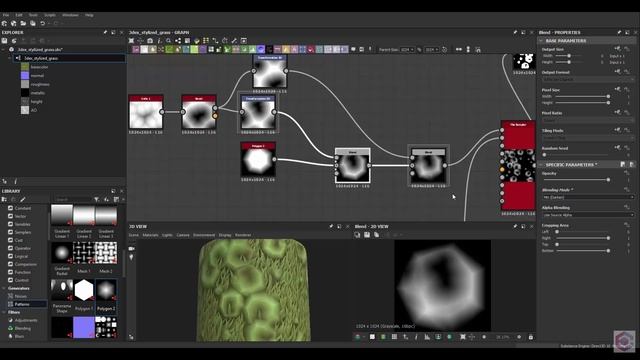The height and width of the screenshot is (360, 640).
Task: Select the Mesh 1 library thumbnail
Action: pos(84,253)
